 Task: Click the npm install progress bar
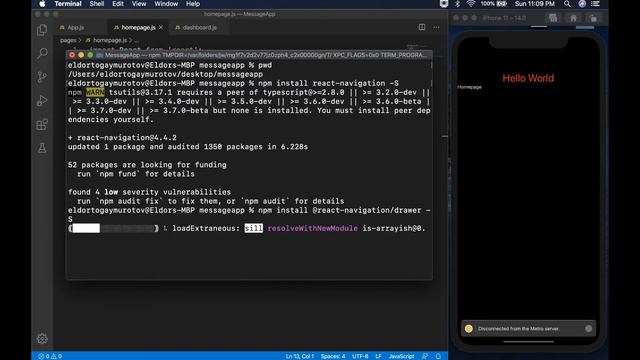113,228
